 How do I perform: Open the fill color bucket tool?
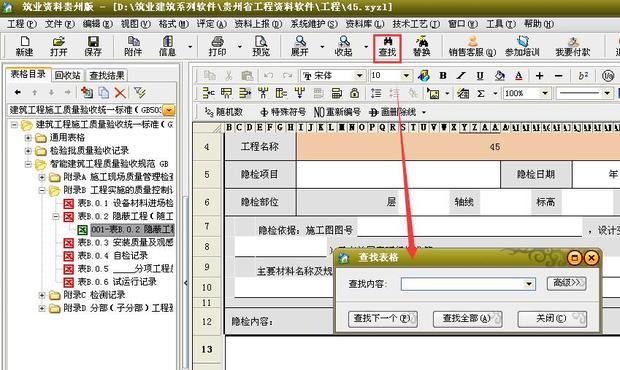(x=500, y=75)
